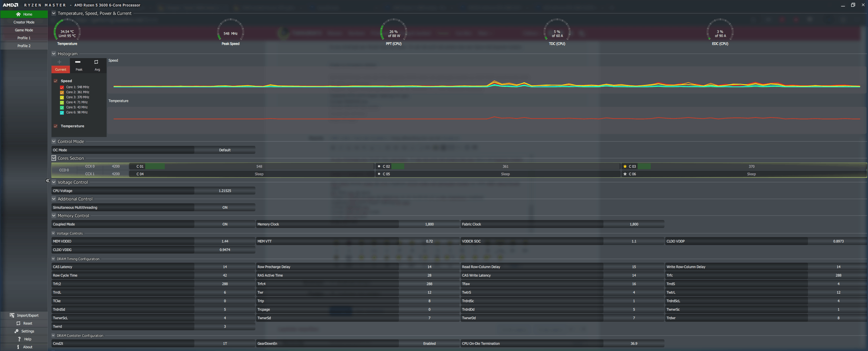Collapse the Memory Control section
This screenshot has width=868, height=351.
click(x=53, y=215)
